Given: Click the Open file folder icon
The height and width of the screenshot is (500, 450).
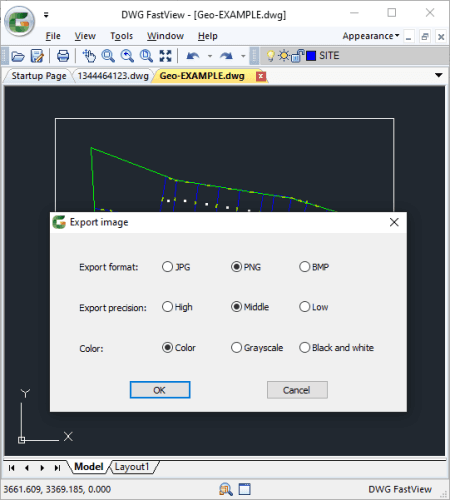Looking at the screenshot, I should pyautogui.click(x=18, y=56).
